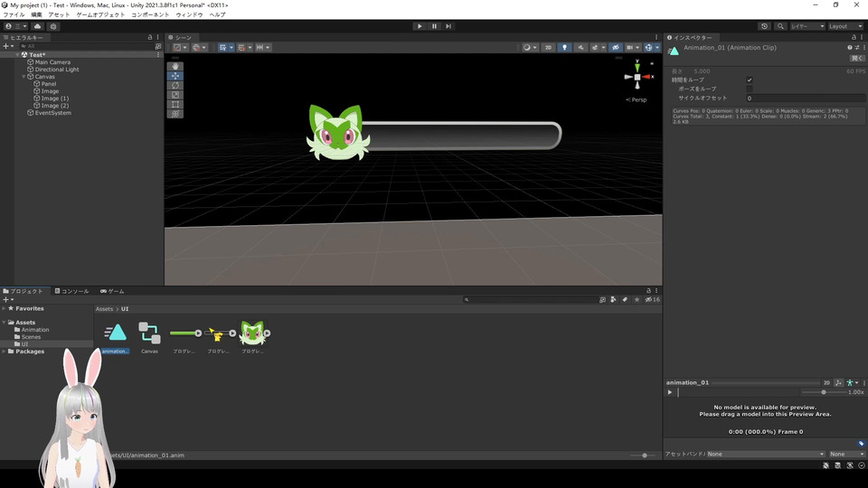The image size is (868, 488).
Task: Open the undo history icon
Action: [x=765, y=26]
